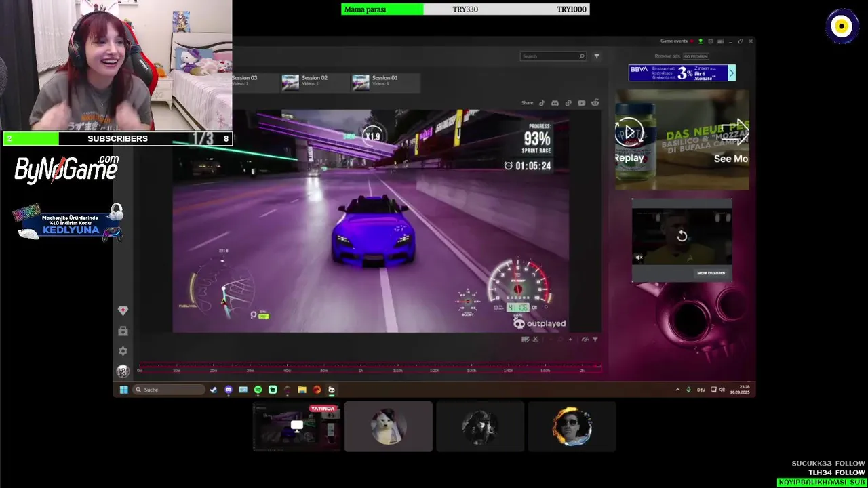Image resolution: width=868 pixels, height=488 pixels.
Task: Open Steam from the taskbar
Action: pos(214,390)
